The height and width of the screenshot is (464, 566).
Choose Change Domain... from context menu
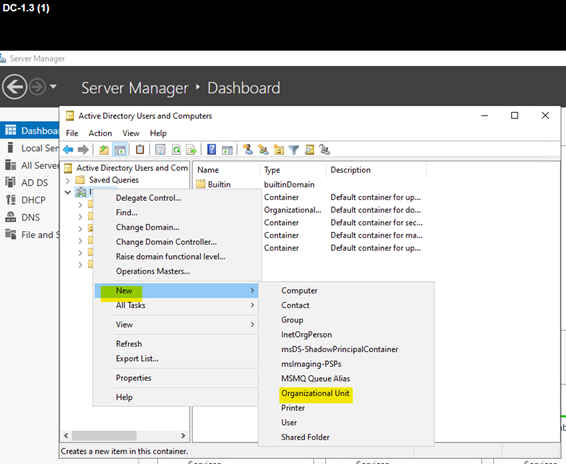tap(176, 227)
